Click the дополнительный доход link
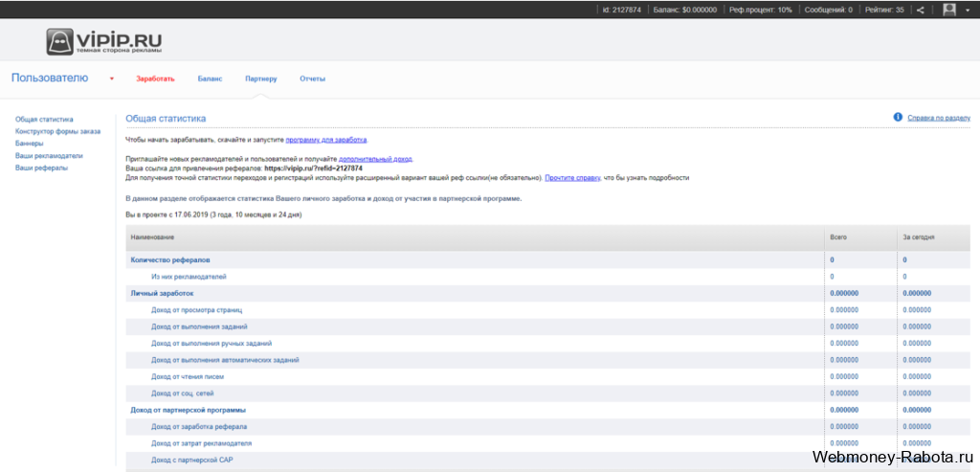This screenshot has height=472, width=980. pyautogui.click(x=375, y=159)
